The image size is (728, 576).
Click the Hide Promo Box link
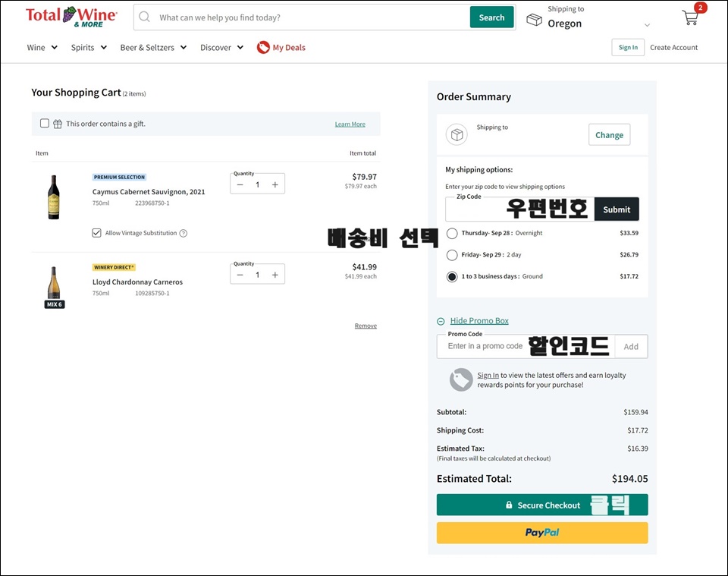pyautogui.click(x=479, y=321)
